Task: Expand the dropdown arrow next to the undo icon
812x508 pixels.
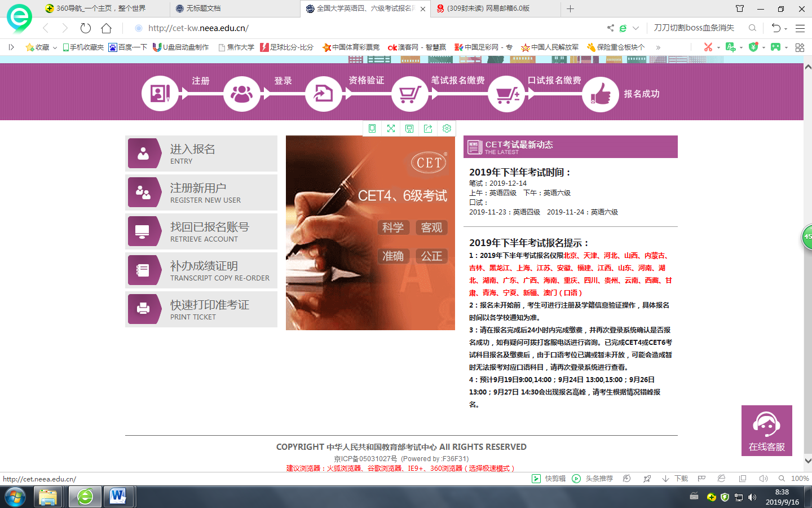Action: [x=785, y=29]
